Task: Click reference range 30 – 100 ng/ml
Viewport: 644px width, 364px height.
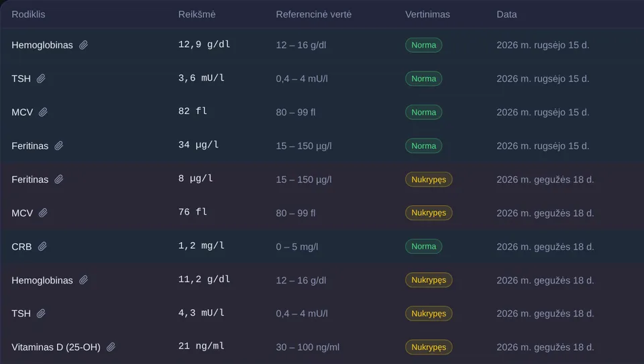Action: (308, 348)
